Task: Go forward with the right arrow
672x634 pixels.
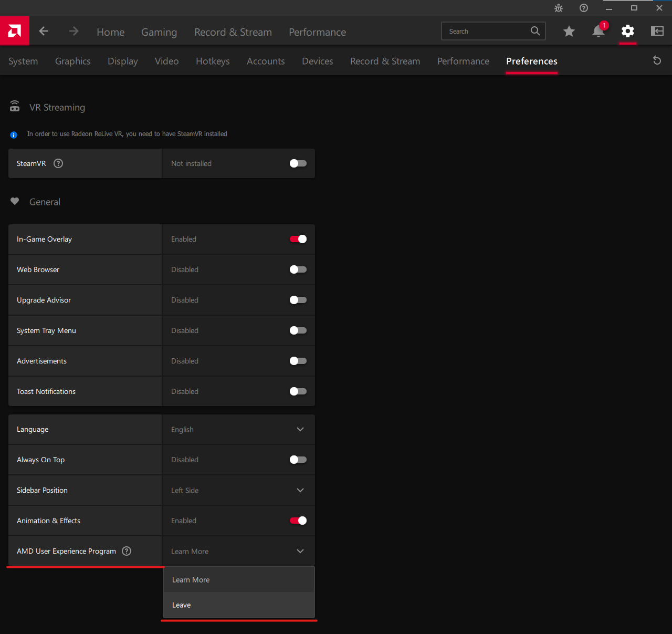Action: 73,32
